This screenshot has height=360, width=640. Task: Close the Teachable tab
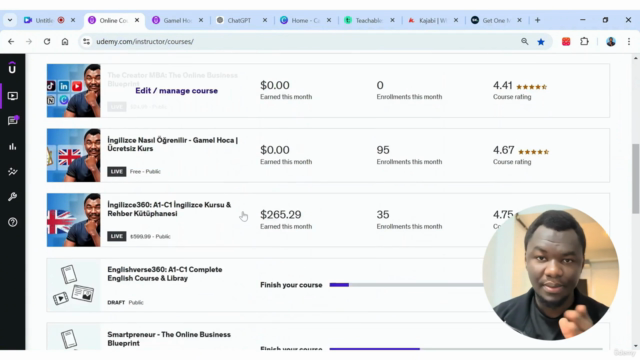[392, 20]
